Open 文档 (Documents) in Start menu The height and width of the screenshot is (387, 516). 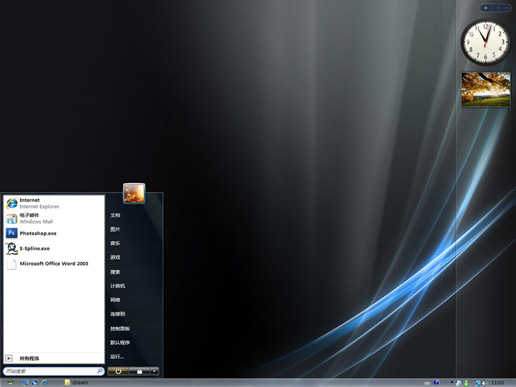pyautogui.click(x=115, y=215)
